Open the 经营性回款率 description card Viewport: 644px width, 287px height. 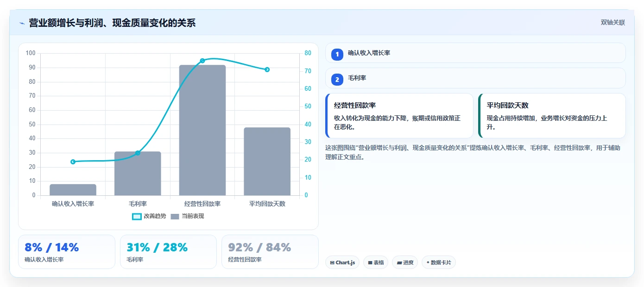click(399, 116)
